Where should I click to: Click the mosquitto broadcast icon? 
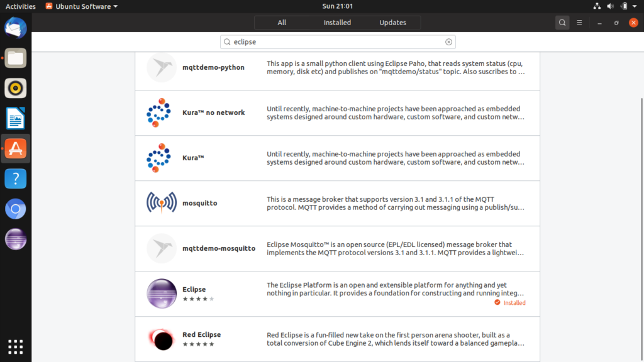pyautogui.click(x=162, y=203)
